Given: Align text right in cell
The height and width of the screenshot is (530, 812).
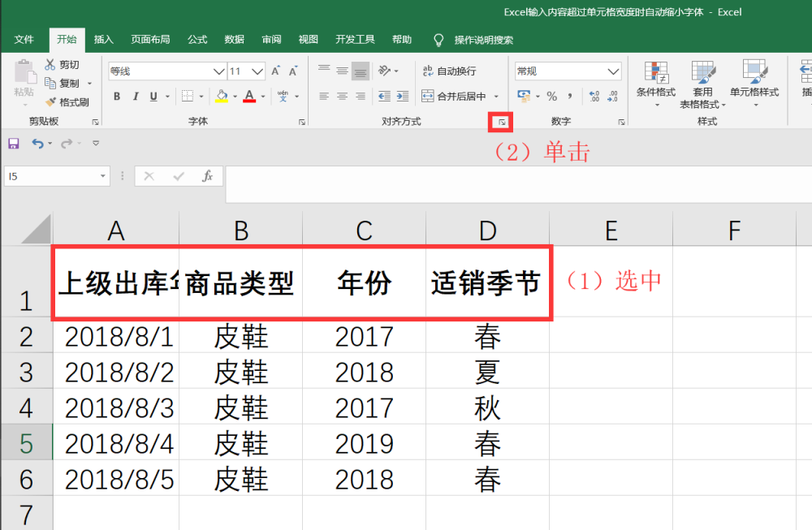Looking at the screenshot, I should click(x=361, y=97).
